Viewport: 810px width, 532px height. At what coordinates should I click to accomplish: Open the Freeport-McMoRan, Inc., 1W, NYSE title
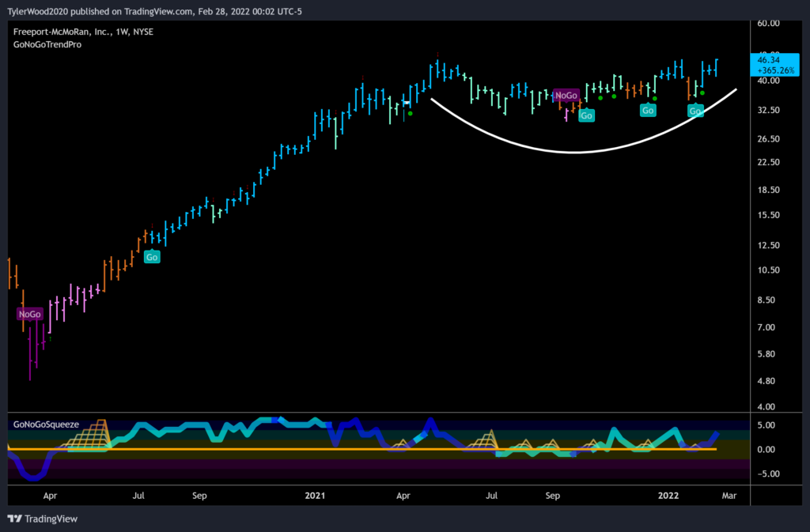coord(83,32)
